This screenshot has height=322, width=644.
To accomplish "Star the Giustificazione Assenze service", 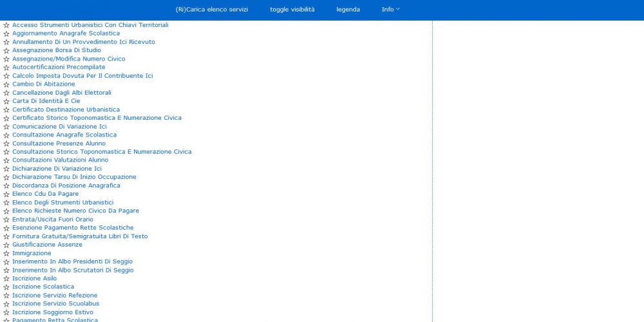I will click(x=6, y=245).
